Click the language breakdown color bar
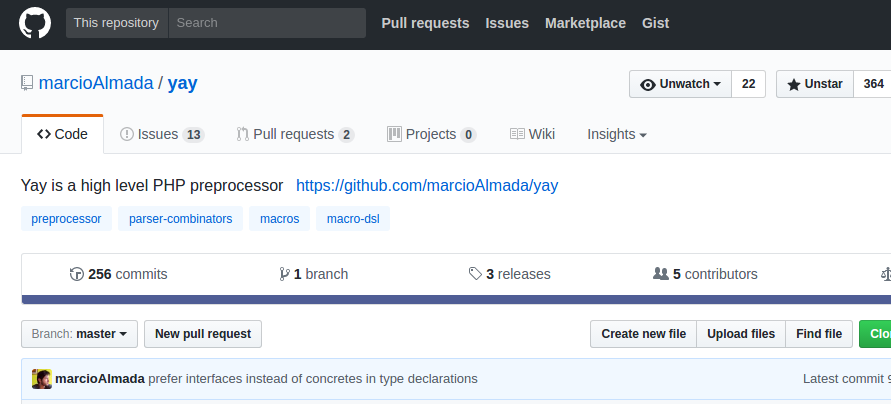 tap(456, 299)
